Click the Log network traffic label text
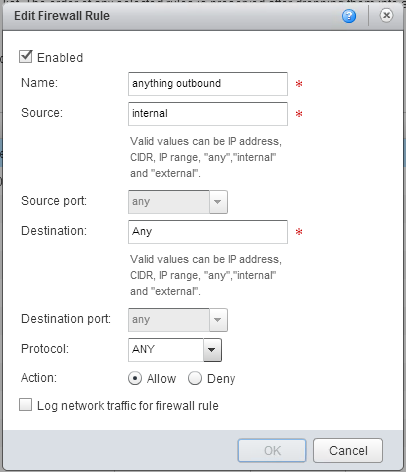406x472 pixels. coord(128,406)
